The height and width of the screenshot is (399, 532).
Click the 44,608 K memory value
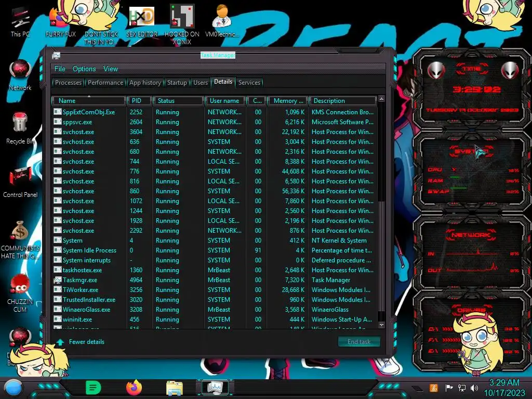(x=293, y=171)
